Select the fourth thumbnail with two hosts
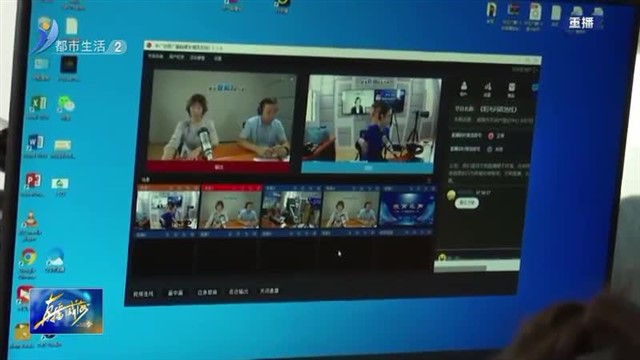 [x=351, y=210]
